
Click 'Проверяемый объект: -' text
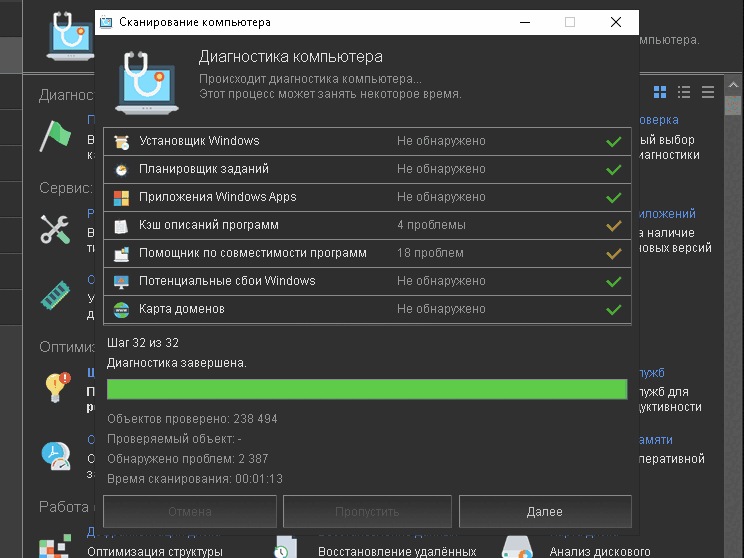click(x=174, y=439)
